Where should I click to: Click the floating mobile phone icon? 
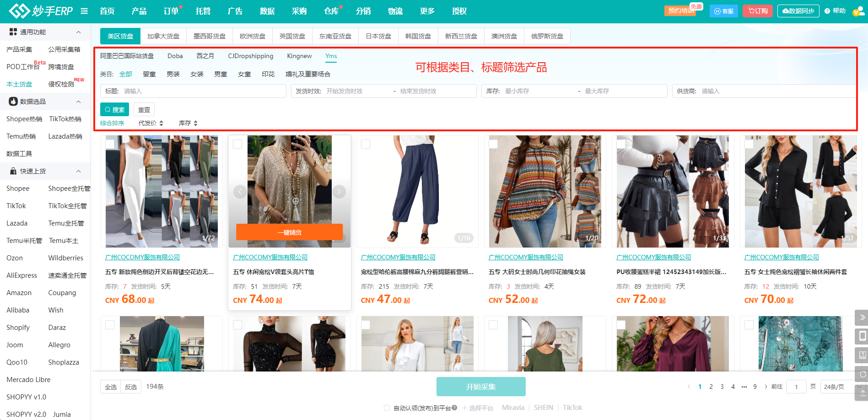pos(862,336)
